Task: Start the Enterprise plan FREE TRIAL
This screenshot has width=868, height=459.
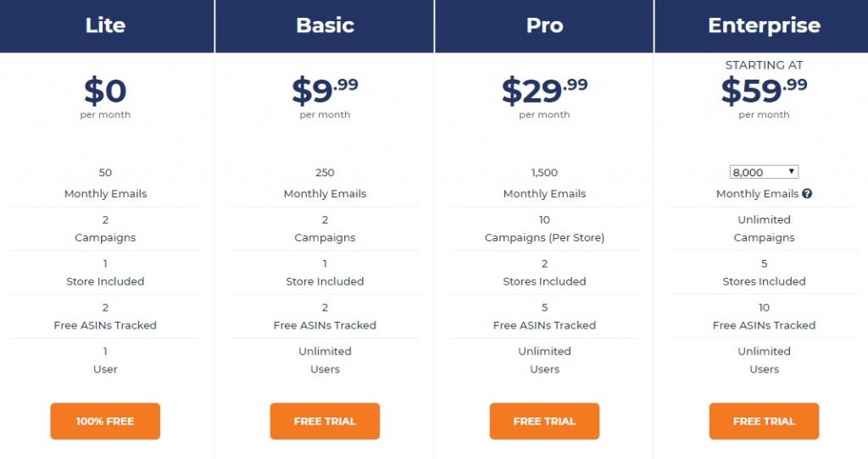Action: (764, 421)
